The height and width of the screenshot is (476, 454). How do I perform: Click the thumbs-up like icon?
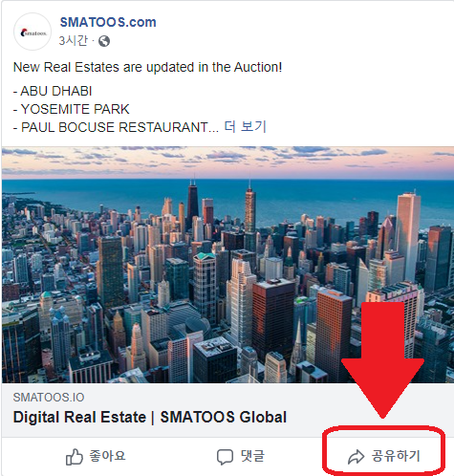[75, 457]
